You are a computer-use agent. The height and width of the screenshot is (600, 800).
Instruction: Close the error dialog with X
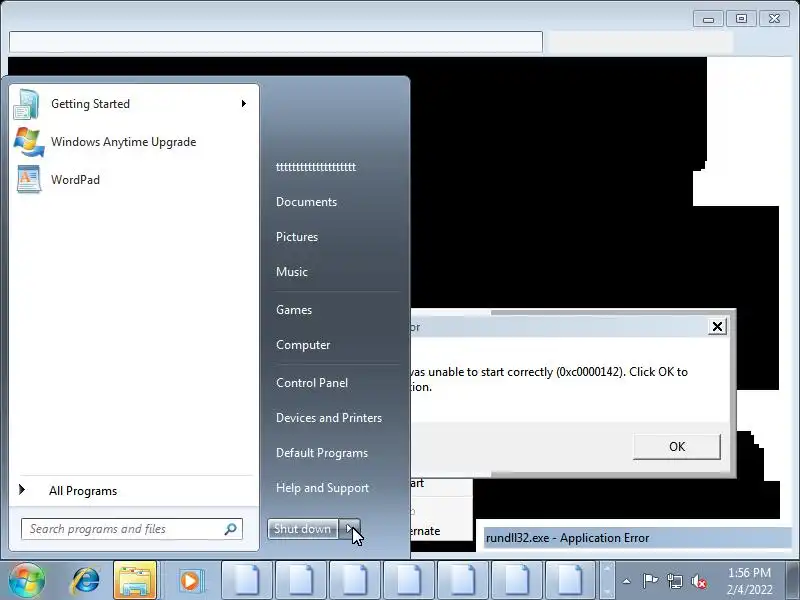click(x=717, y=327)
